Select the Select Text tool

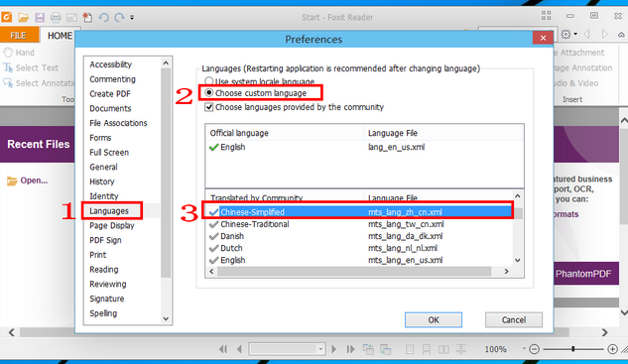click(x=31, y=67)
